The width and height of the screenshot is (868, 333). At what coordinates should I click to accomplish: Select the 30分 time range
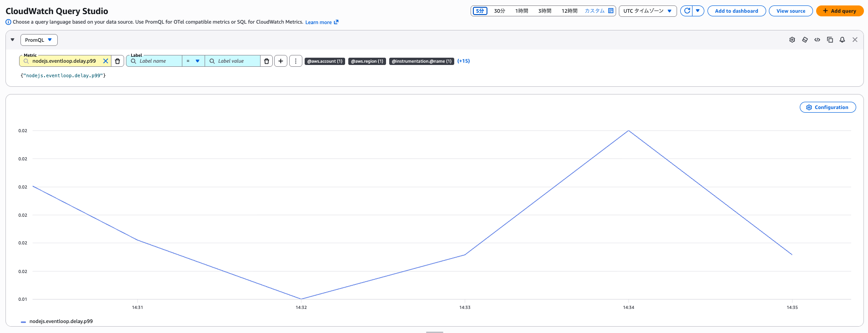(x=499, y=11)
